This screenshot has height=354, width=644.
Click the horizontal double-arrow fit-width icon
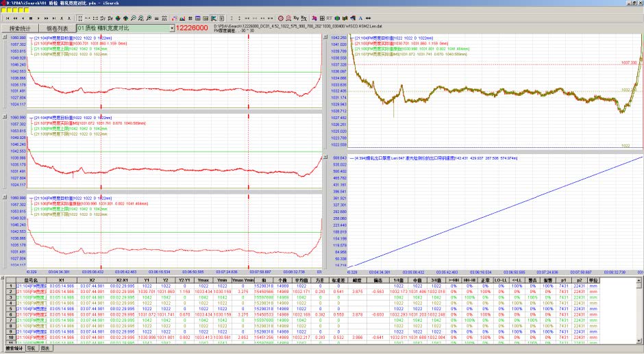point(369,18)
